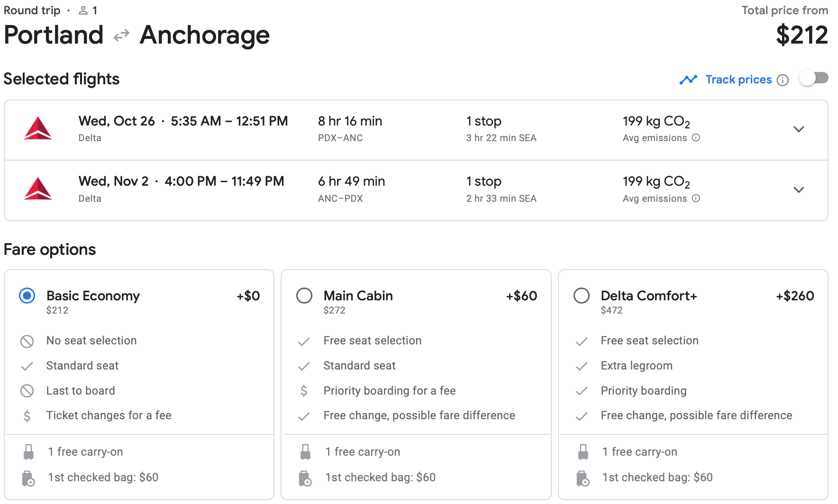Screen dimensions: 838x504
Task: Click the passenger count person icon
Action: pos(83,10)
